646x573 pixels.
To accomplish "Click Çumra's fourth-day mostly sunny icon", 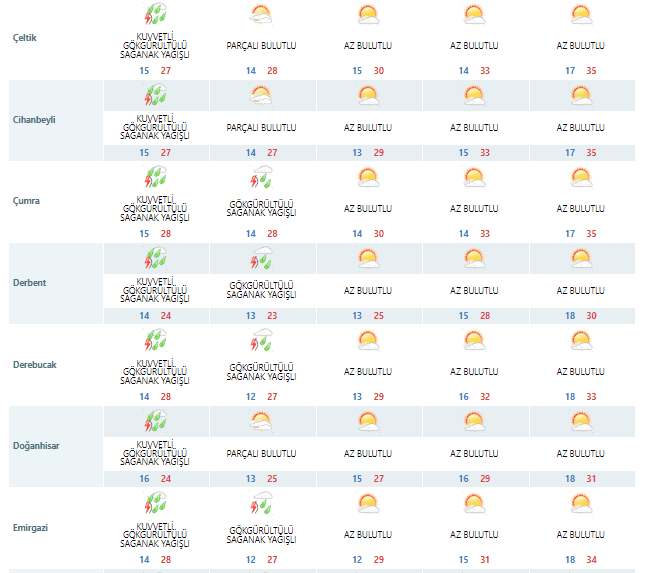I will coord(474,178).
